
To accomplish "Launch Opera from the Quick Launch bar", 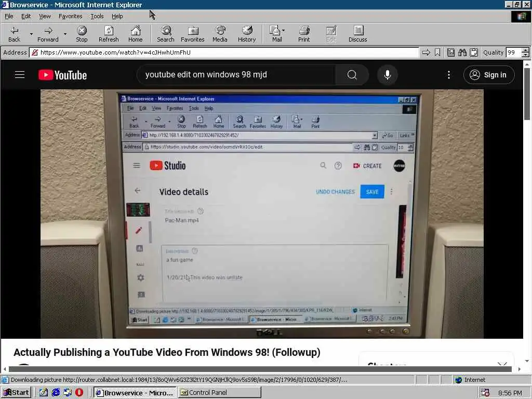I will click(x=79, y=393).
